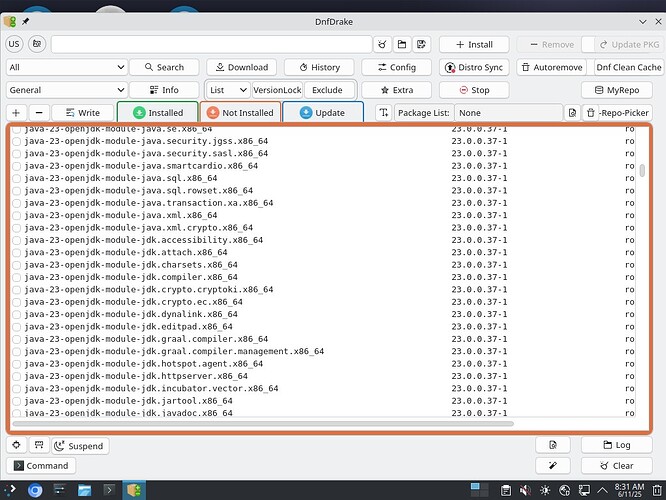Image resolution: width=666 pixels, height=500 pixels.
Task: Check the jdk.attach package checkbox
Action: click(17, 253)
